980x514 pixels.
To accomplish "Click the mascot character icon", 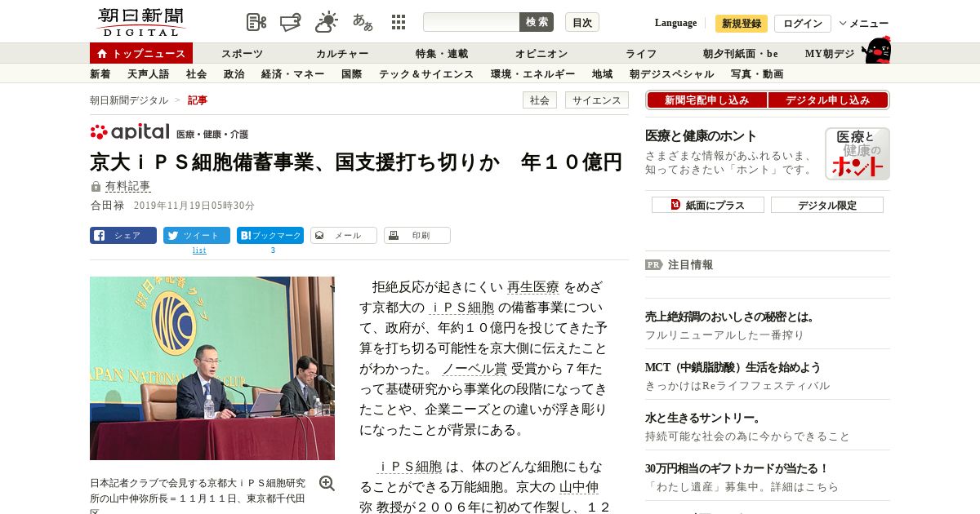I will click(877, 51).
